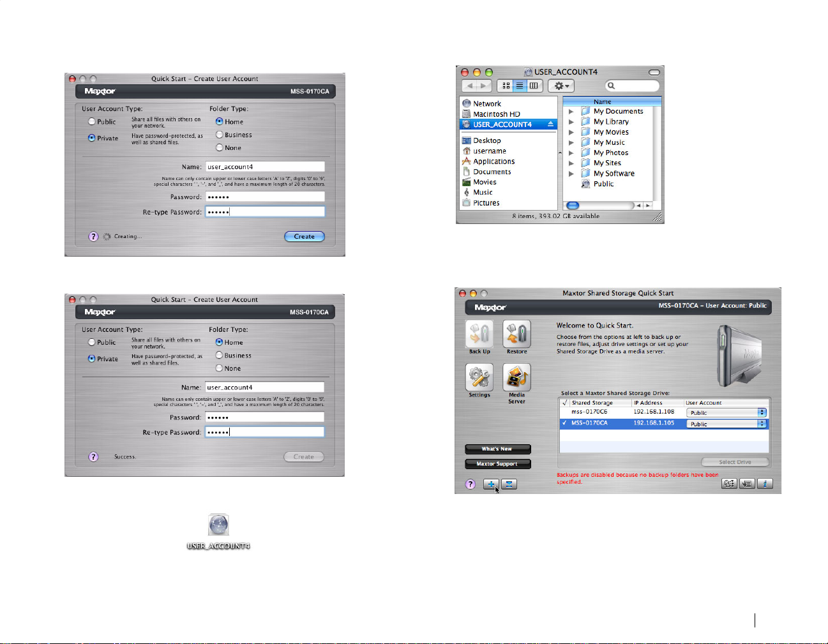Expand the My Library folder in Finder
Screen dimensions: 828x644
571,121
